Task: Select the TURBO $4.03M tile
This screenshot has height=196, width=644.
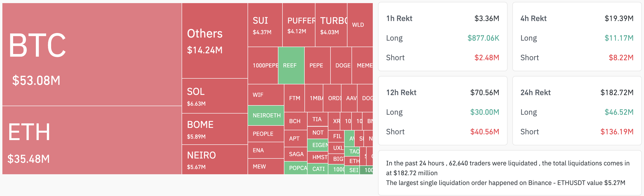Action: [331, 25]
